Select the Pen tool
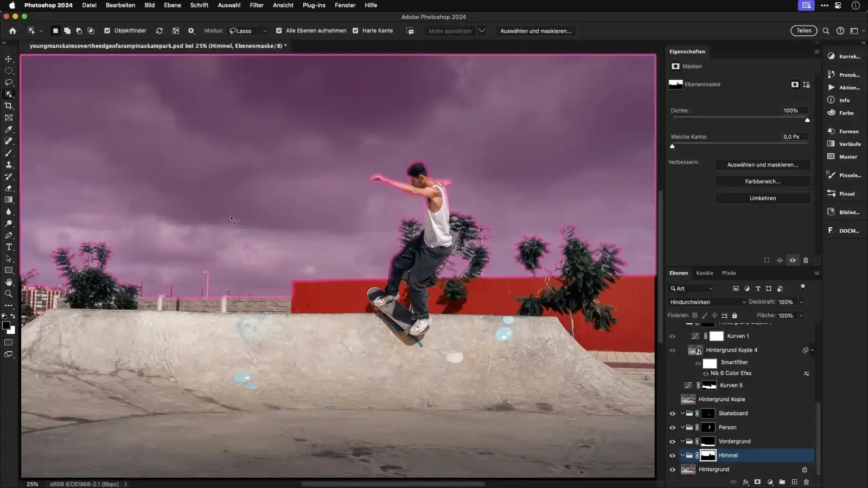Viewport: 868px width, 488px height. coord(9,235)
